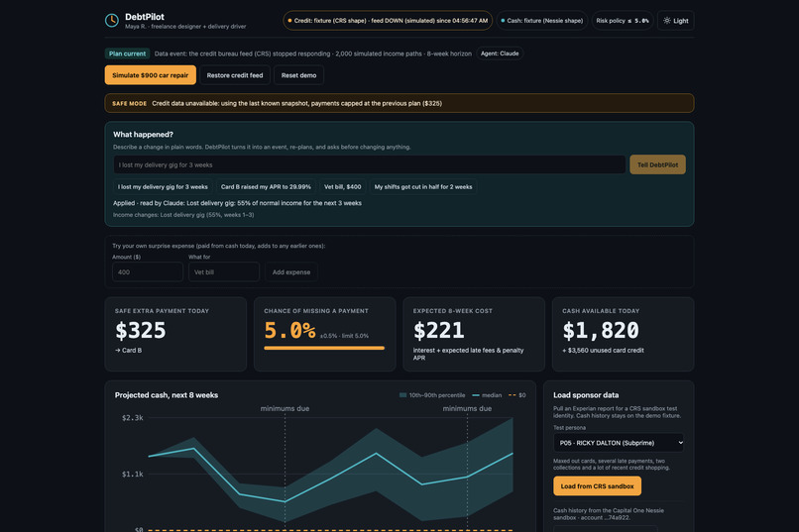
Task: Click the $325 safe extra payment value
Action: pos(141,331)
